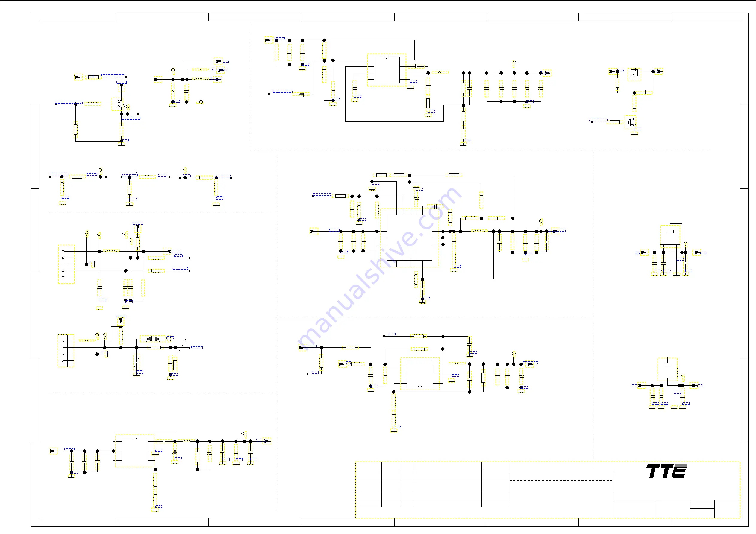The width and height of the screenshot is (756, 534).
Task: Select the eight-pin IC in the top power section
Action: point(387,70)
